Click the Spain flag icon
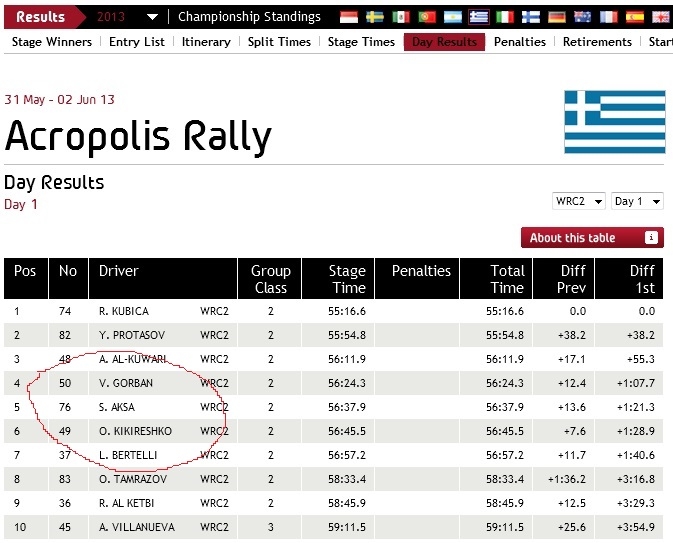 [635, 17]
